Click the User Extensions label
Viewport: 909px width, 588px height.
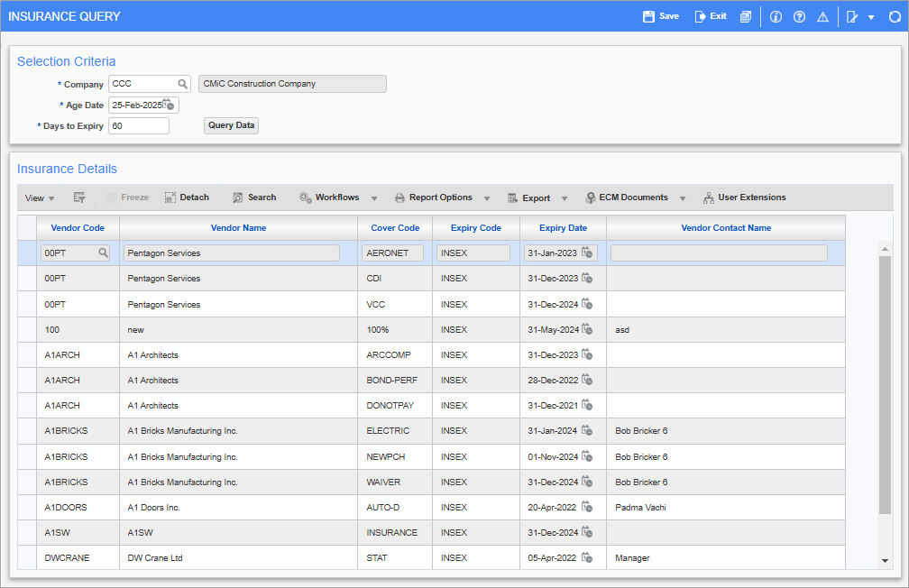(752, 198)
